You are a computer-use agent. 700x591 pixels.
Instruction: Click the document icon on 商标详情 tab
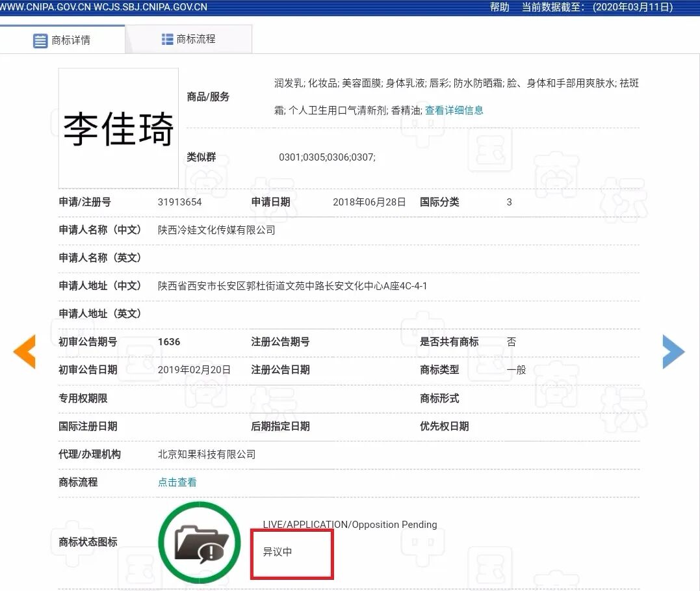(40, 39)
